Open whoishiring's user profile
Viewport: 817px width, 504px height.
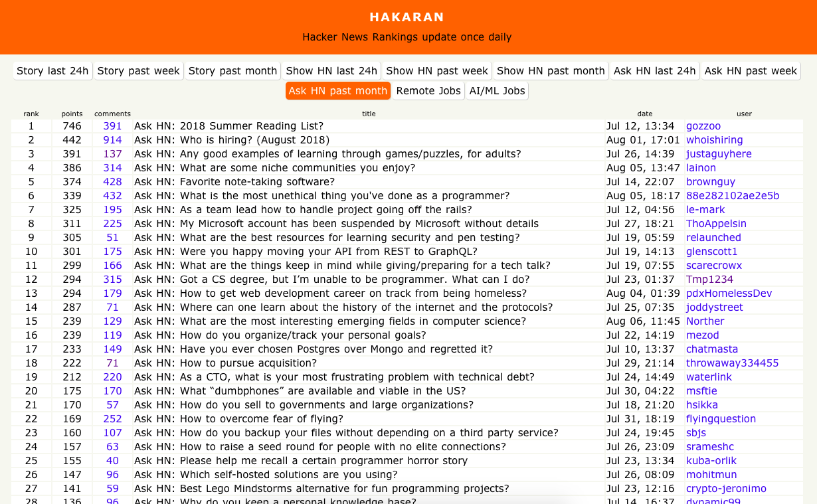click(x=714, y=139)
